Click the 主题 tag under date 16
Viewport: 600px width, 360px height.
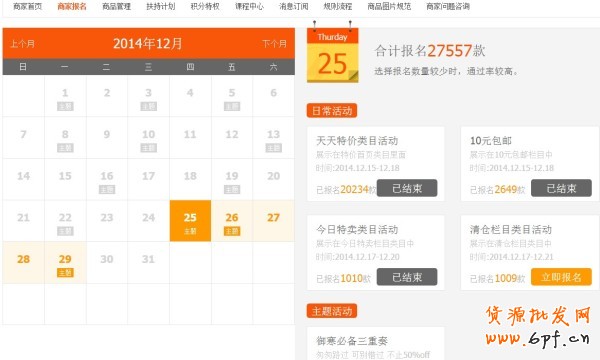coord(107,189)
